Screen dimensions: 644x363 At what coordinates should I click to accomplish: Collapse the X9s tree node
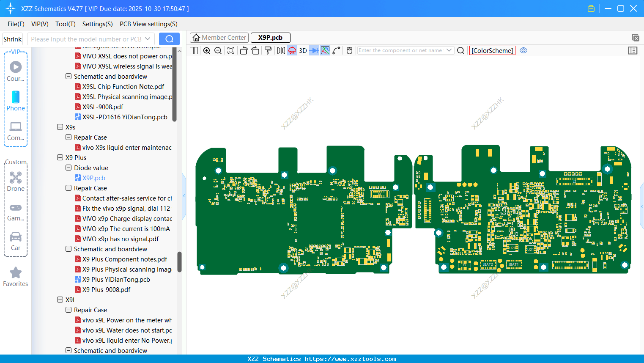(x=60, y=127)
